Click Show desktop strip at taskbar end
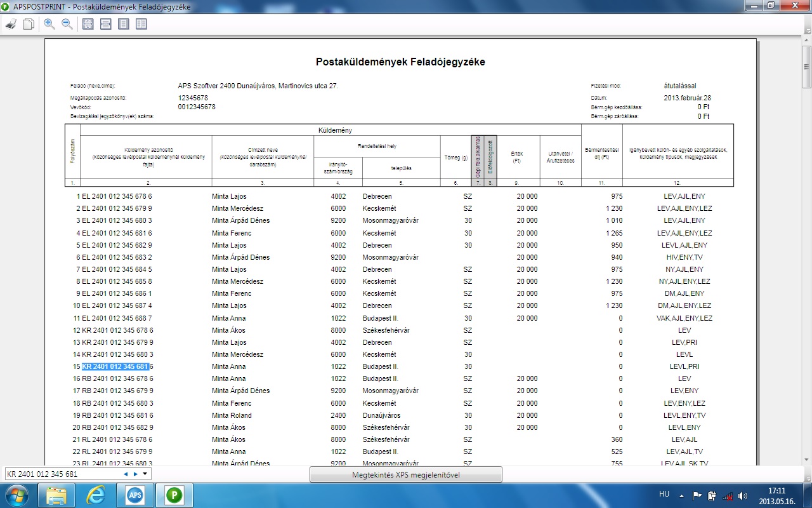Viewport: 812px width, 508px height. click(x=808, y=495)
